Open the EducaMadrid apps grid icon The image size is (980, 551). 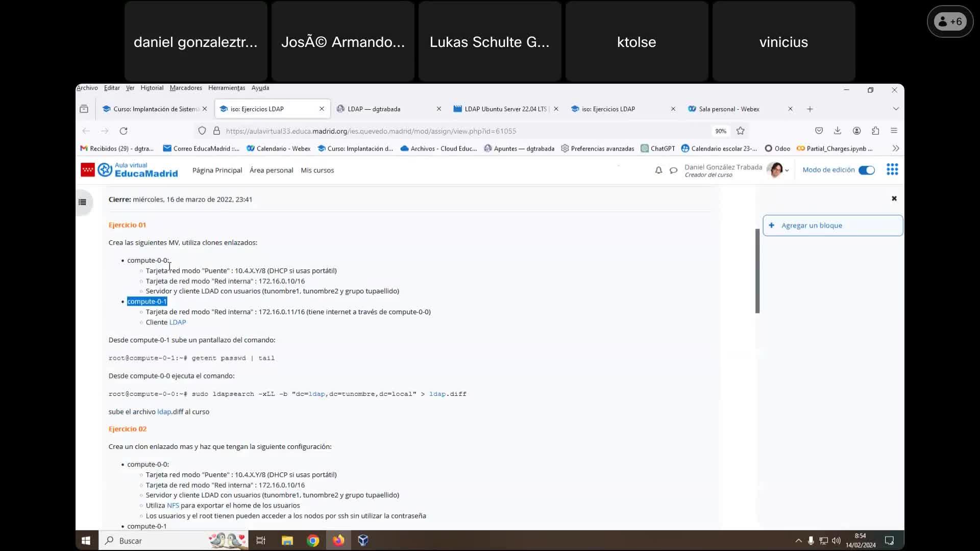(892, 169)
